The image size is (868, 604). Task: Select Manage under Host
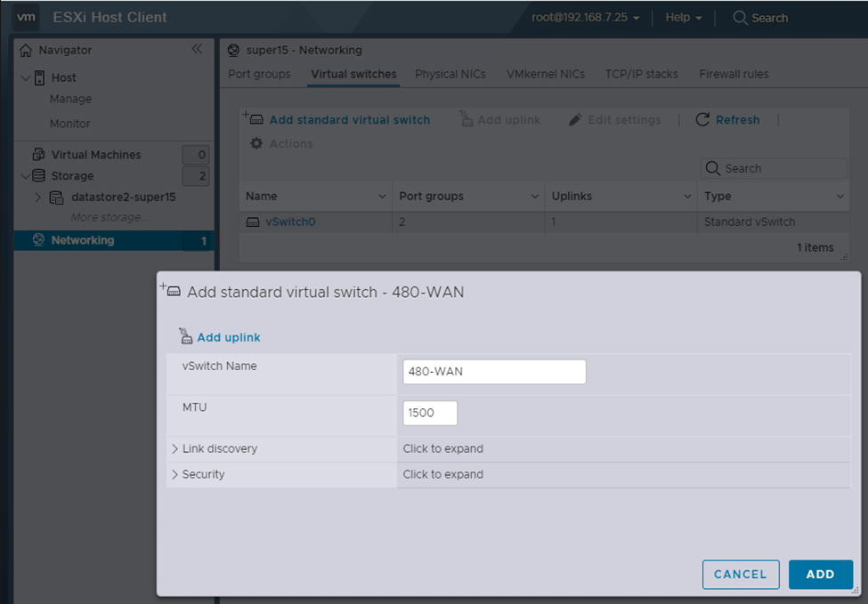pyautogui.click(x=71, y=99)
